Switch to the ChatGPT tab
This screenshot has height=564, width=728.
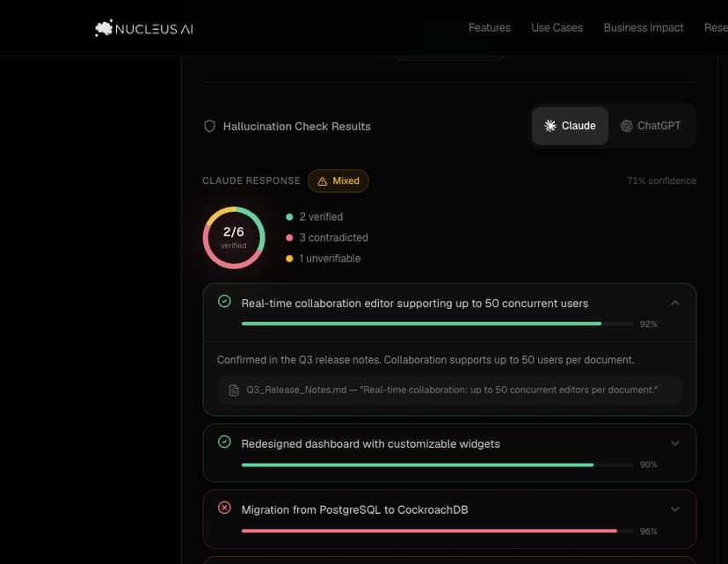651,126
